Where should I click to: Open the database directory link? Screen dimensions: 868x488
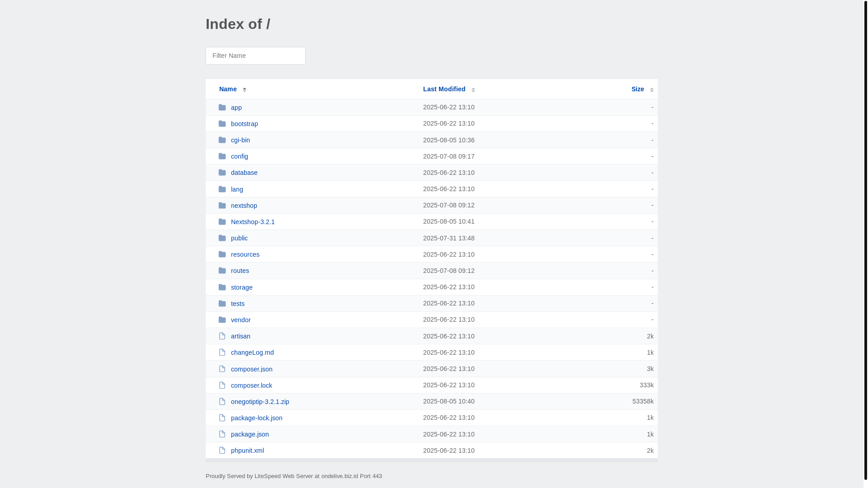click(244, 173)
